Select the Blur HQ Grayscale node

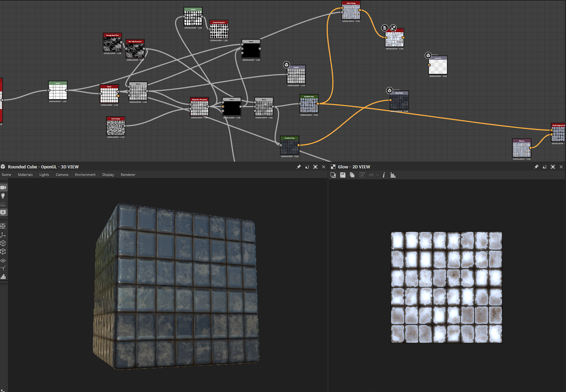click(135, 49)
